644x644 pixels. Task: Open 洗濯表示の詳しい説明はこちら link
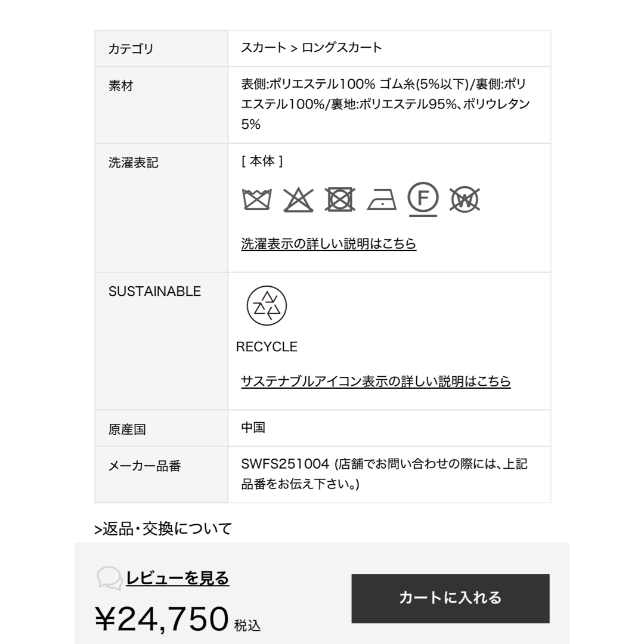click(329, 243)
